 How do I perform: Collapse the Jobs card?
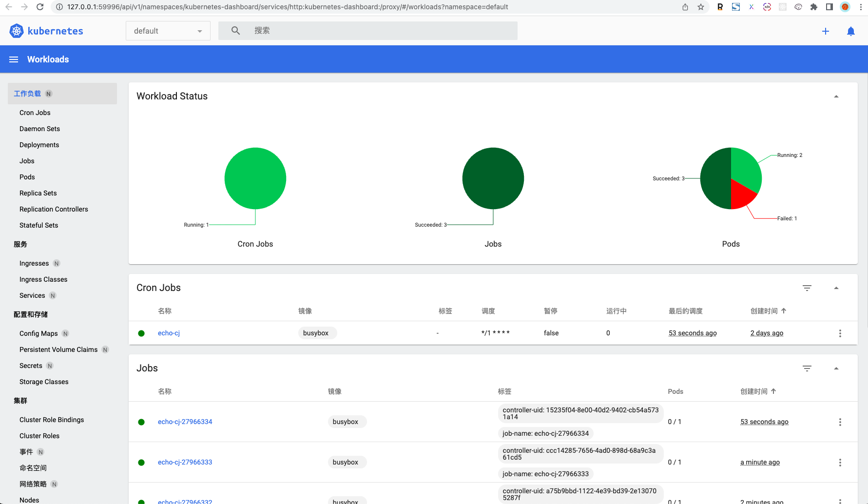[x=836, y=368]
